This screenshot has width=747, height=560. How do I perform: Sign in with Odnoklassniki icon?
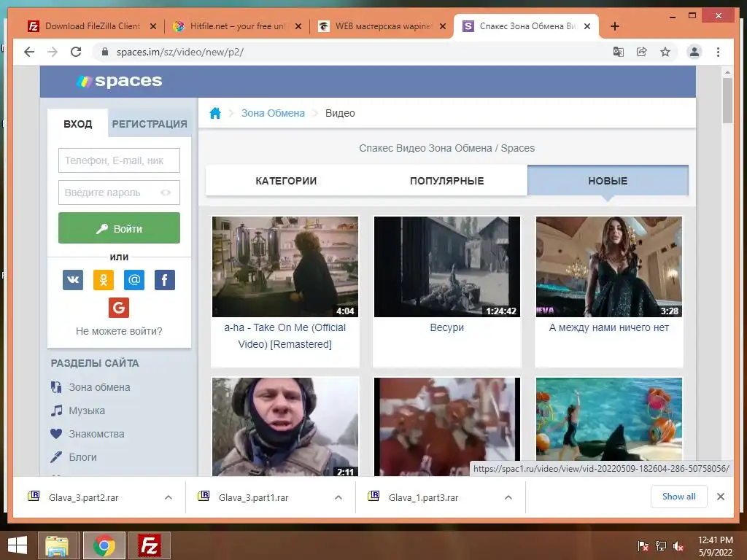click(x=104, y=280)
